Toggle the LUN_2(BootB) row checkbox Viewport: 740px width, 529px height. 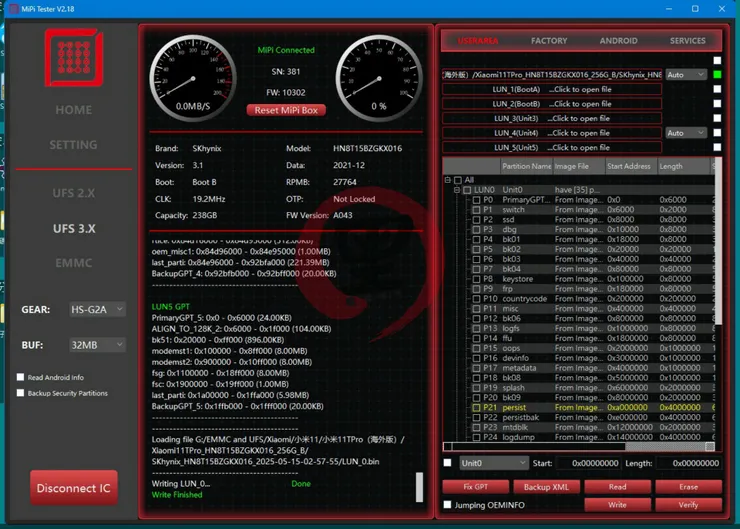717,104
